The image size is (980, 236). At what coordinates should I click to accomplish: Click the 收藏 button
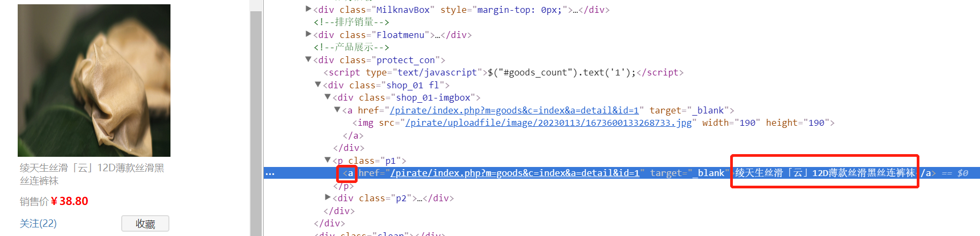pyautogui.click(x=145, y=224)
